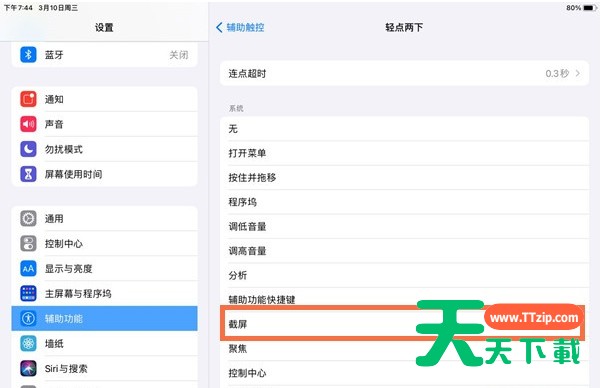Tap the 关闭 Bluetooth status text
Image resolution: width=603 pixels, height=388 pixels.
179,55
